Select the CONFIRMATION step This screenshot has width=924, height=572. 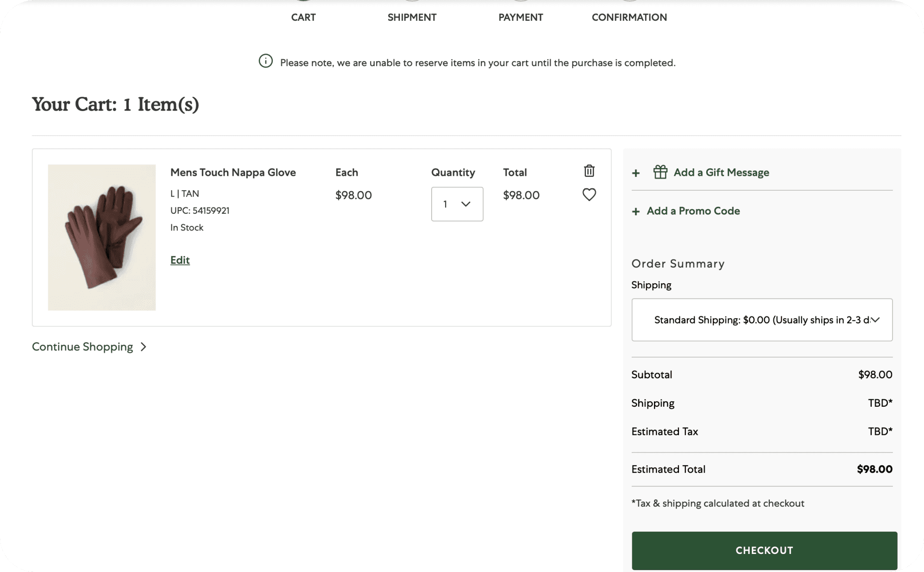[629, 17]
